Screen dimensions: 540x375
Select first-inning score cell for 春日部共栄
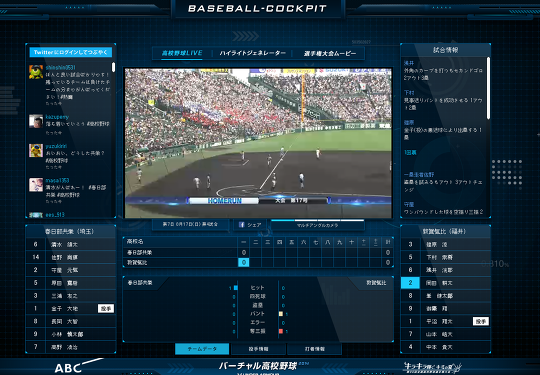[x=243, y=252]
